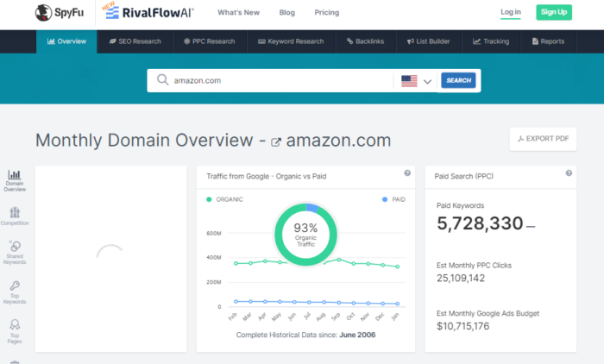
Task: Click the blue SEARCH button
Action: pos(458,80)
